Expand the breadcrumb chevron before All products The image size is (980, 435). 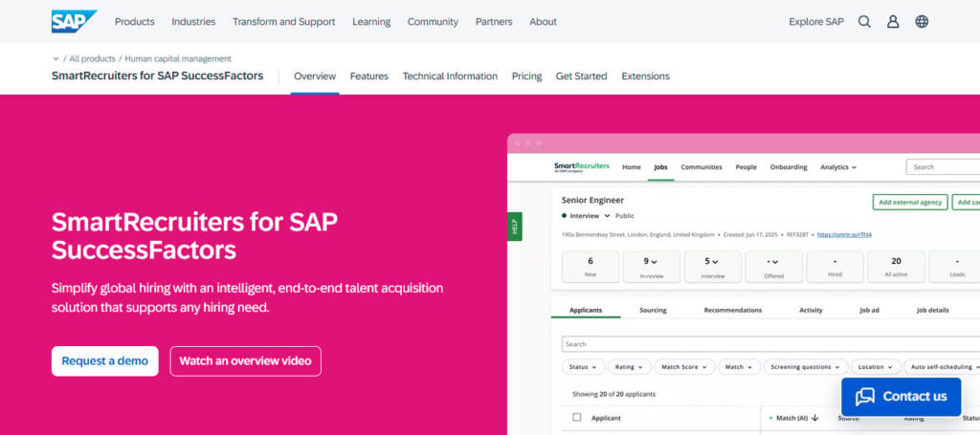point(56,58)
